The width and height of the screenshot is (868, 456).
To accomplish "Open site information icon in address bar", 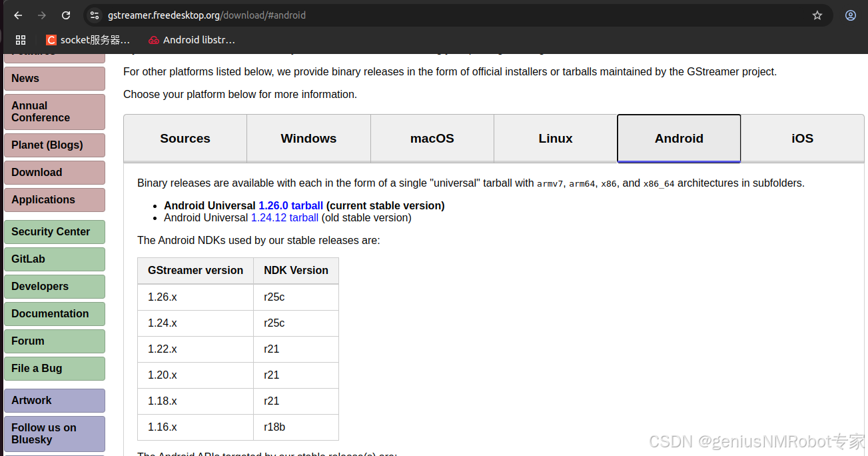I will point(94,15).
